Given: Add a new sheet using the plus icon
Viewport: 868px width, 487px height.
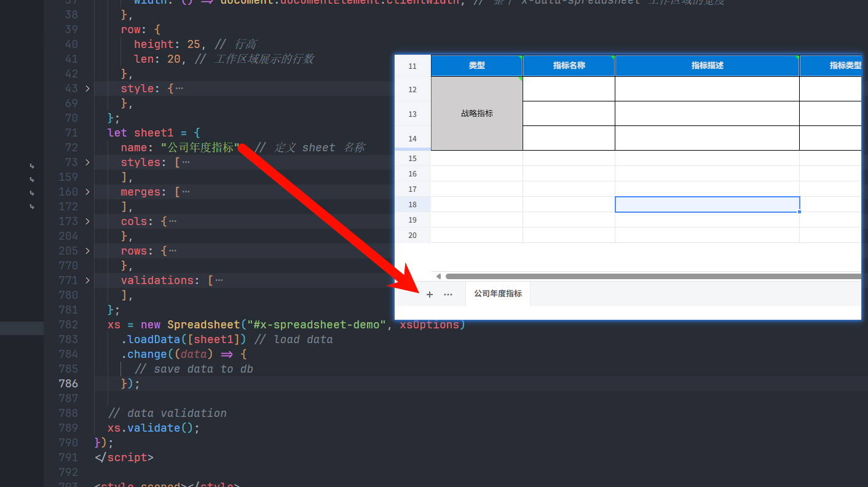Looking at the screenshot, I should click(x=429, y=294).
